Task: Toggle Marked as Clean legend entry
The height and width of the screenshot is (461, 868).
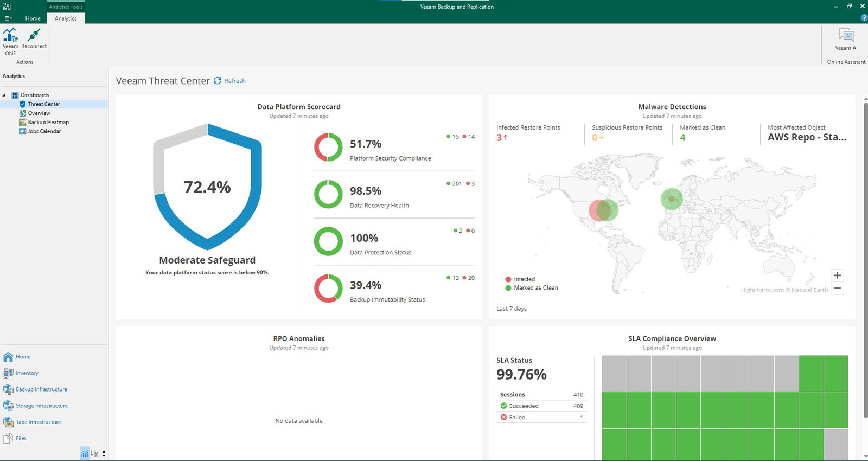Action: pyautogui.click(x=532, y=288)
